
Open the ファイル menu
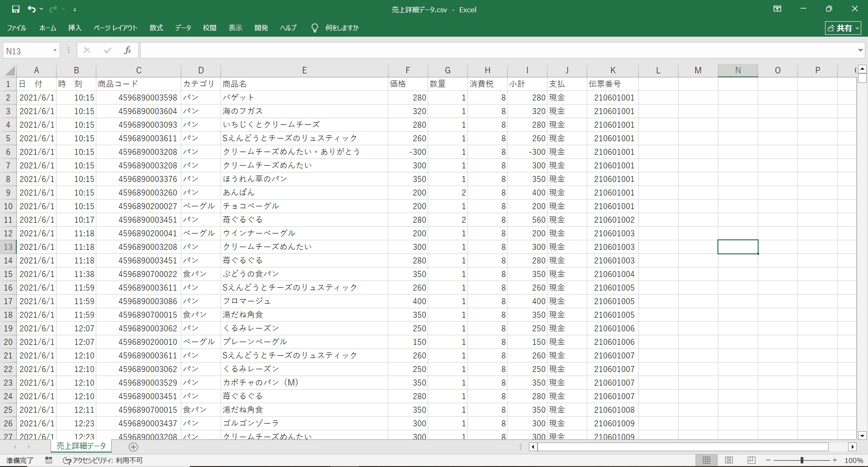point(16,28)
